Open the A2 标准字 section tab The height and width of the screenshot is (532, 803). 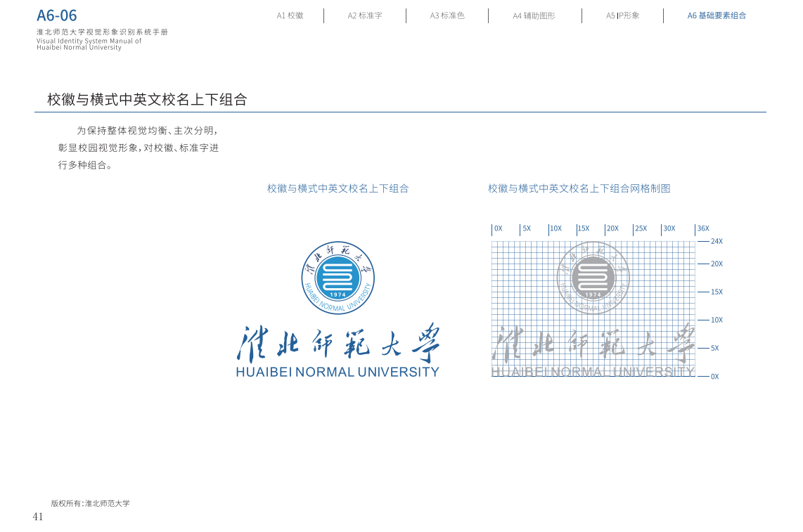coord(365,16)
